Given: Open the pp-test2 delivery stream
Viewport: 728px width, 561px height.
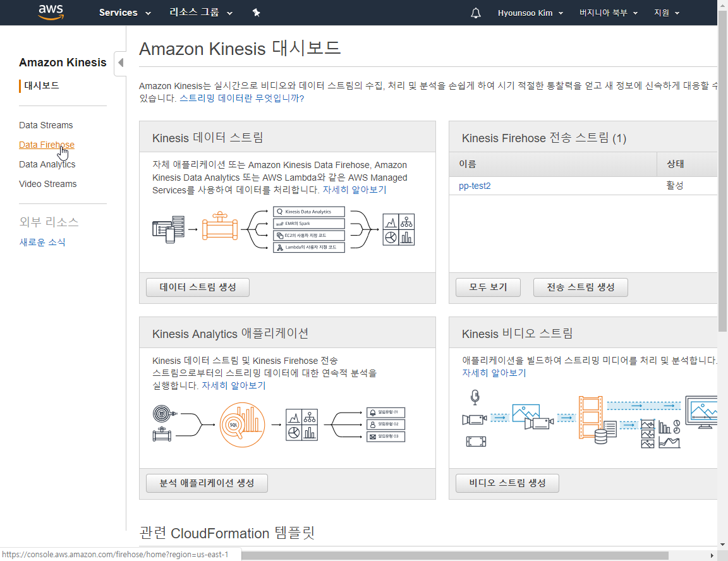Looking at the screenshot, I should pyautogui.click(x=475, y=186).
